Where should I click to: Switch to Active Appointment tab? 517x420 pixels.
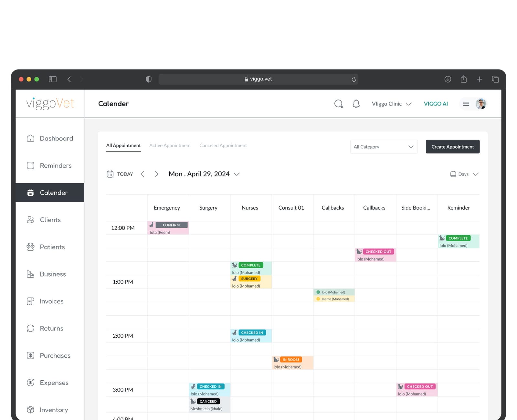pyautogui.click(x=170, y=145)
